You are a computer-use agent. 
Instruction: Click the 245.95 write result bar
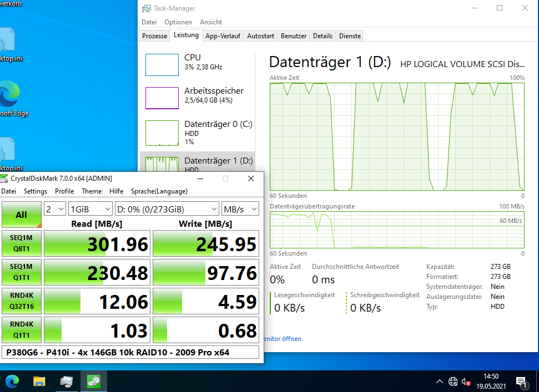point(206,243)
